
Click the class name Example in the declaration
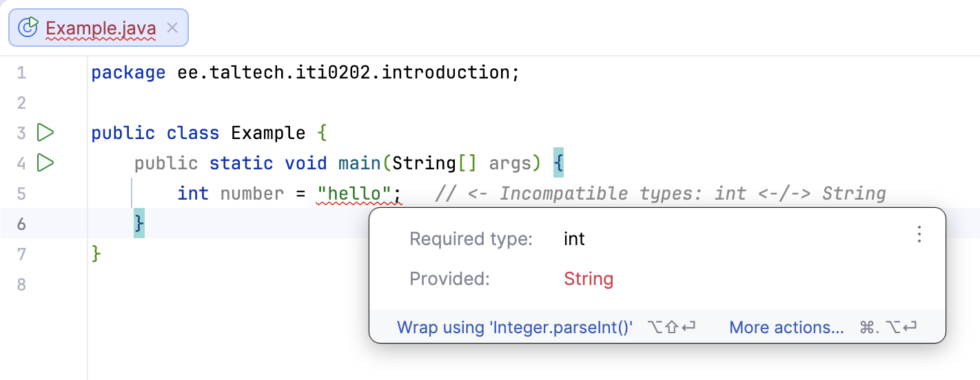coord(268,133)
